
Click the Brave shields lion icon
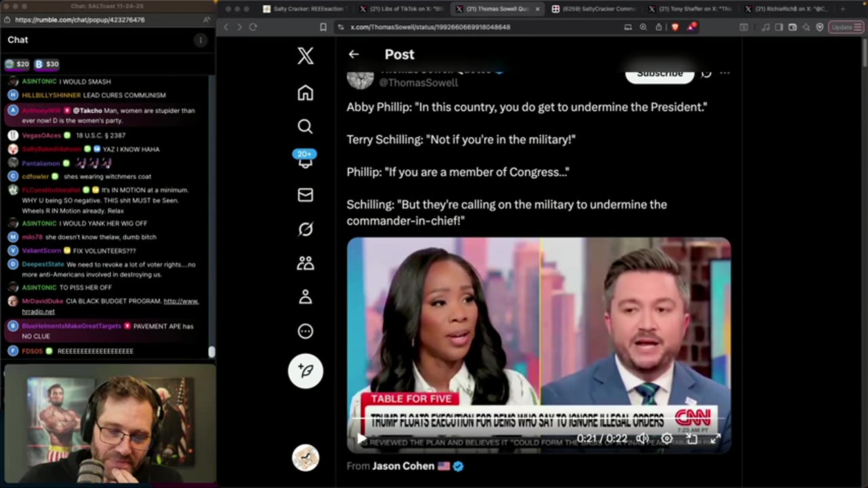pyautogui.click(x=675, y=27)
